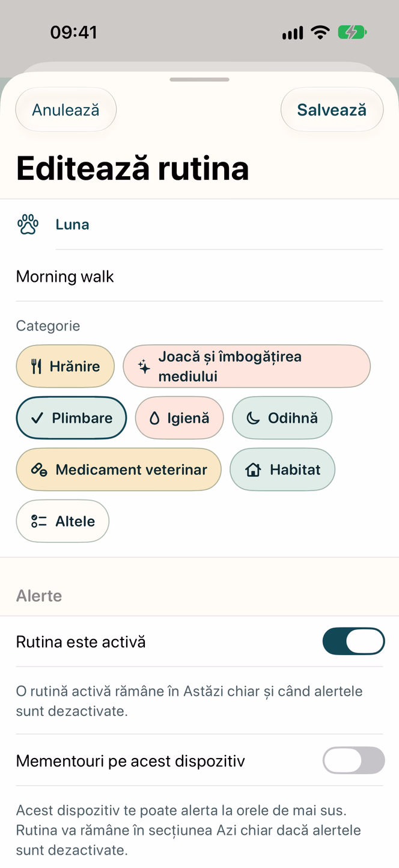Enable Mementouri pe acest dispozitiv switch
The height and width of the screenshot is (868, 399).
(x=353, y=760)
